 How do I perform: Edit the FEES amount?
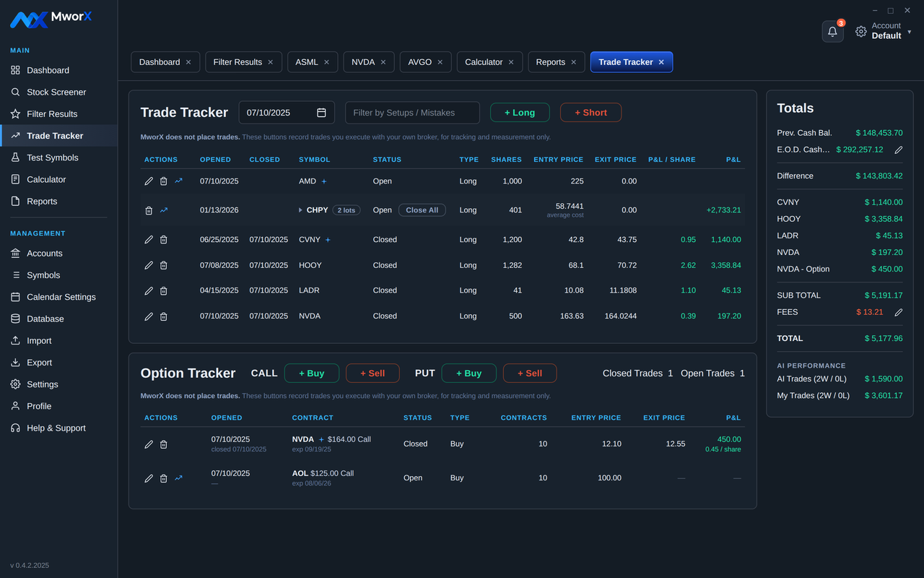tap(899, 312)
